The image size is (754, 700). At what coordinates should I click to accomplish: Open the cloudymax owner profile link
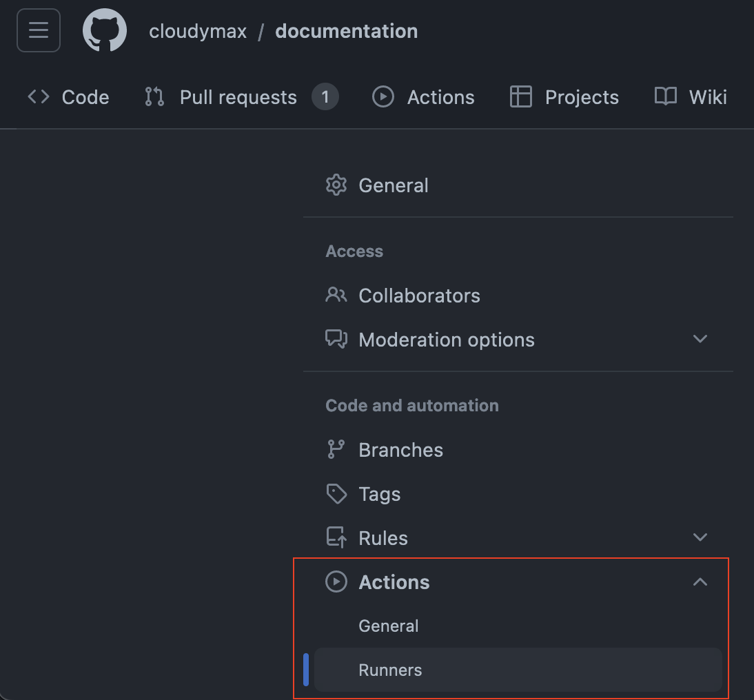click(198, 32)
